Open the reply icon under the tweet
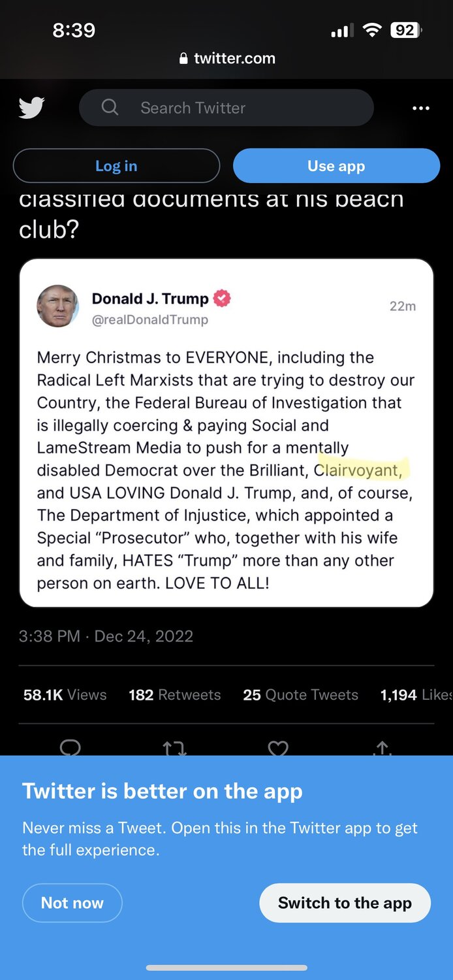This screenshot has width=453, height=980. [70, 749]
